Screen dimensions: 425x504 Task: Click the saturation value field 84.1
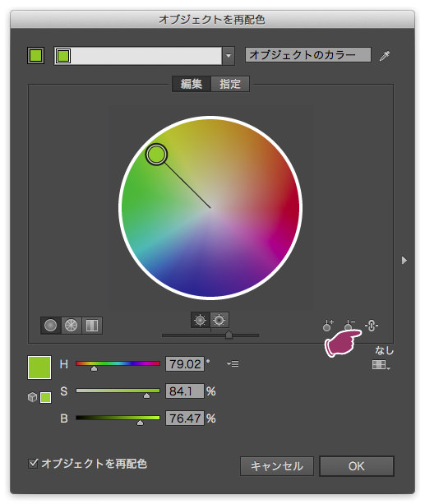[185, 391]
